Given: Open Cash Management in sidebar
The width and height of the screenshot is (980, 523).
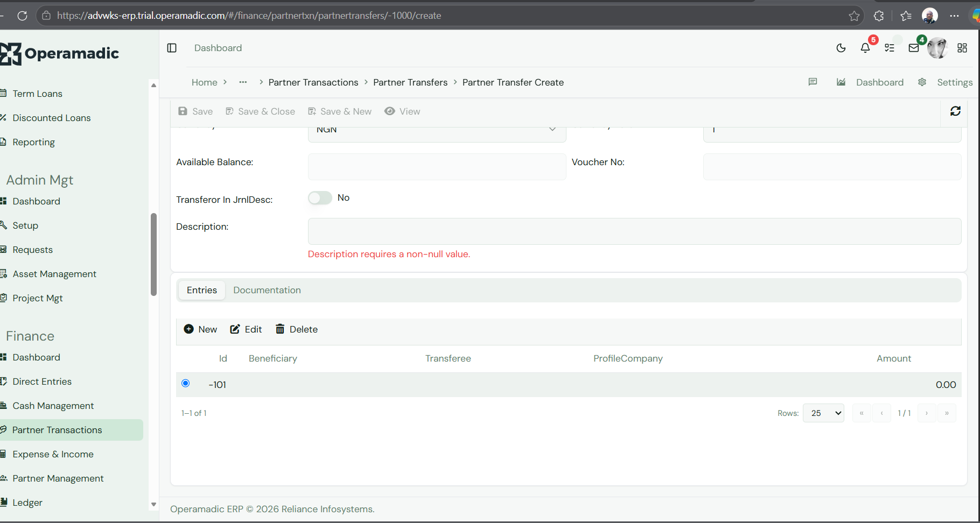Looking at the screenshot, I should click(53, 406).
